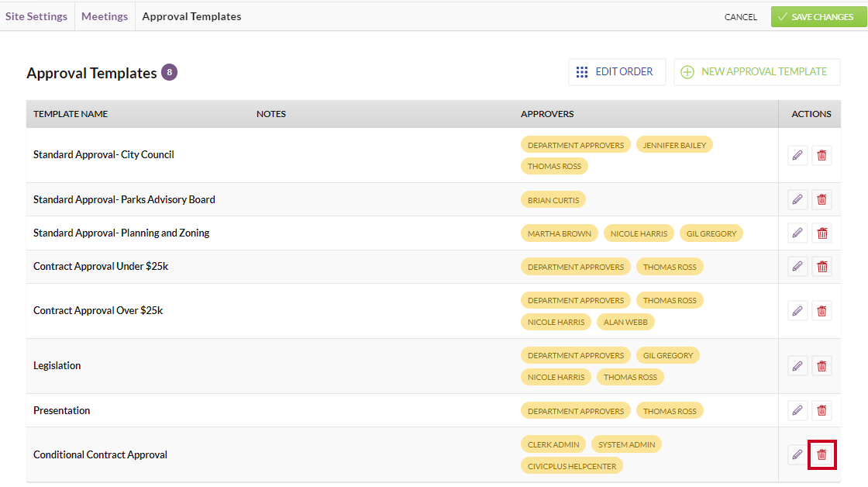Select the Legislation template name
The width and height of the screenshot is (868, 487).
57,366
